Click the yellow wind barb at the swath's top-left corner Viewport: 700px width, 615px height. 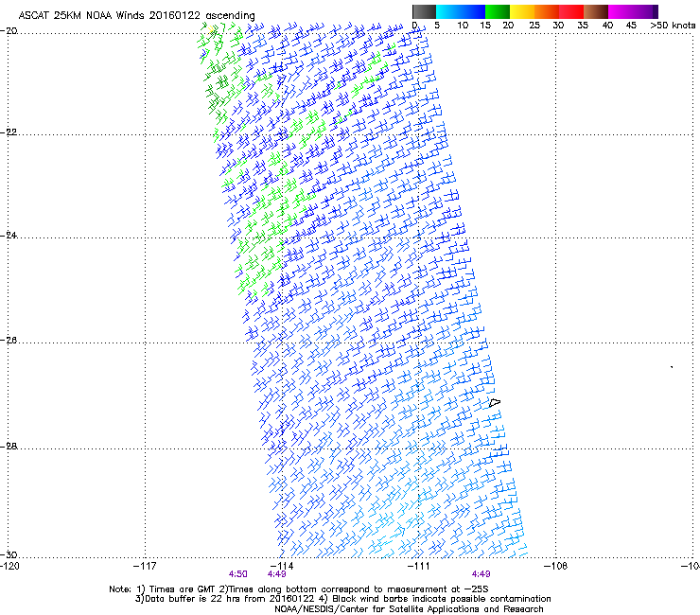coord(212,29)
